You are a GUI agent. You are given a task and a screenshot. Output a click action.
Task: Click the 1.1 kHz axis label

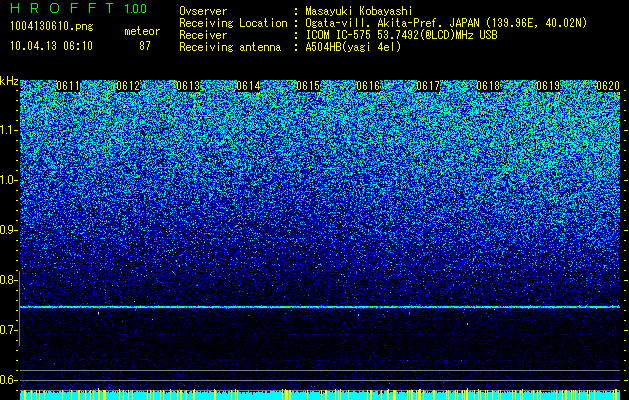9,130
